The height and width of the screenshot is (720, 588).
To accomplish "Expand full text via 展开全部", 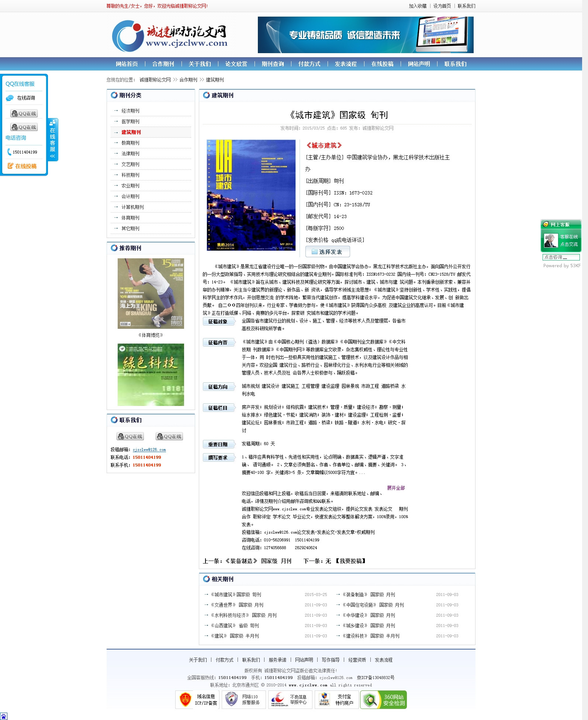I will tap(396, 488).
